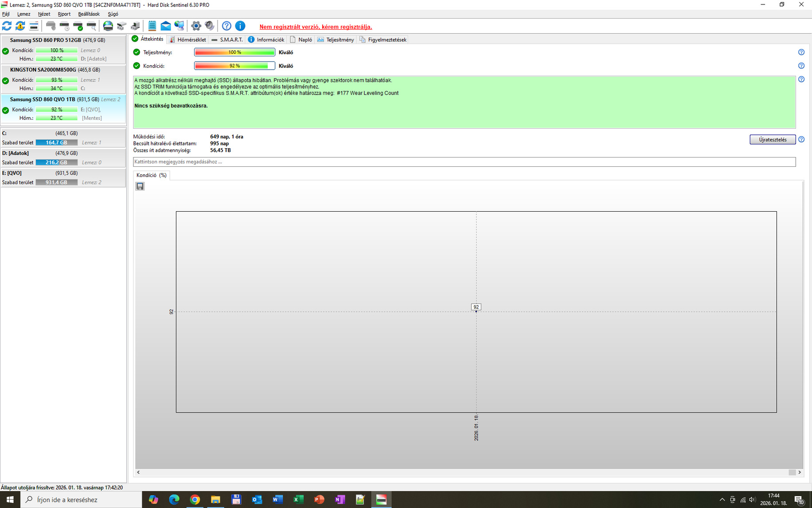Select the Áttekintés tab
812x508 pixels.
coord(148,39)
